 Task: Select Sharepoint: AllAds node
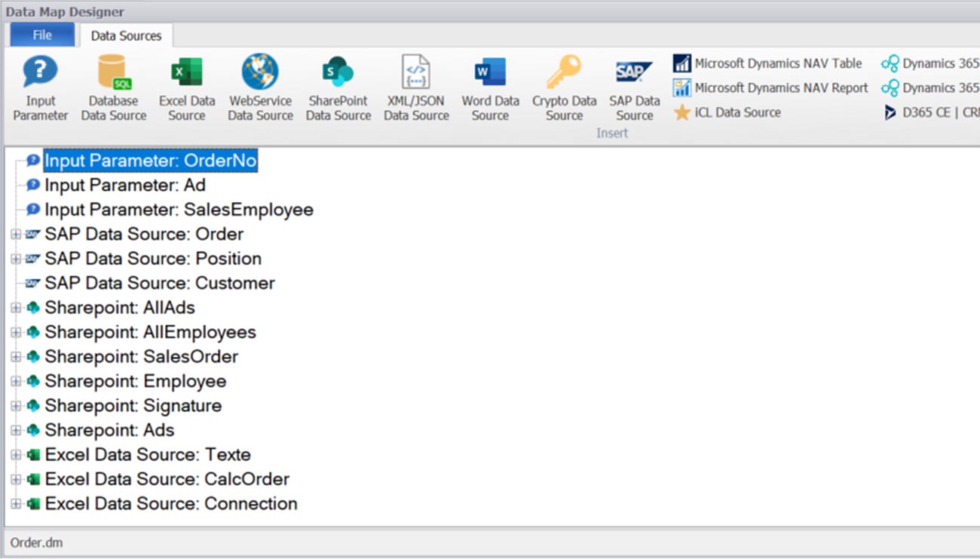pyautogui.click(x=120, y=308)
